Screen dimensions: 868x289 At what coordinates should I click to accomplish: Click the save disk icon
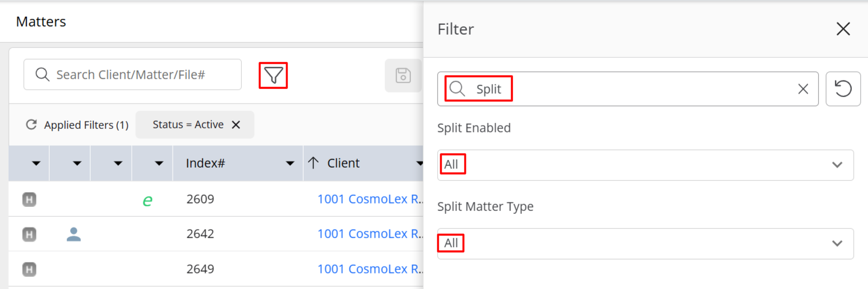[403, 75]
